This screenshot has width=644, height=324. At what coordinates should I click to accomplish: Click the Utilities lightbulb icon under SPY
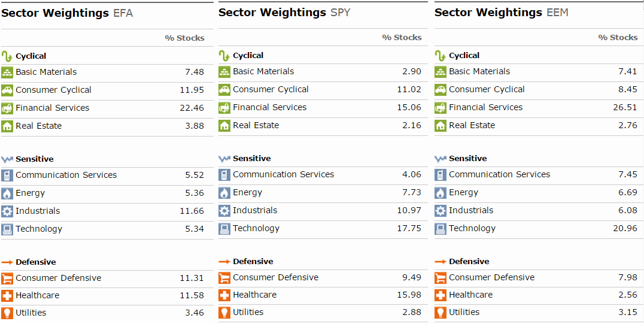224,313
